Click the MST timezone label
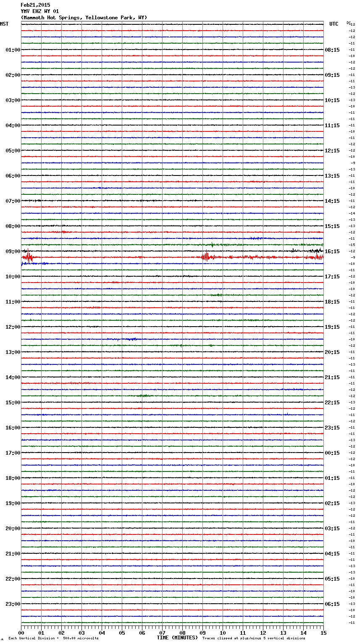357x644 pixels. tap(4, 24)
